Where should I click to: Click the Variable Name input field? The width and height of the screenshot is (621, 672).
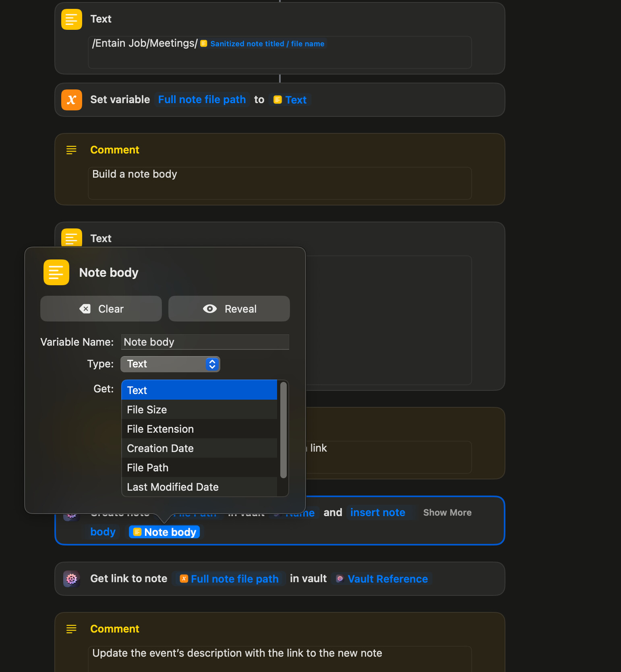[205, 342]
